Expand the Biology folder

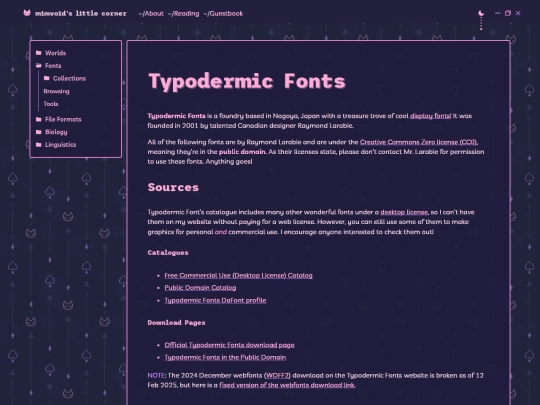56,132
